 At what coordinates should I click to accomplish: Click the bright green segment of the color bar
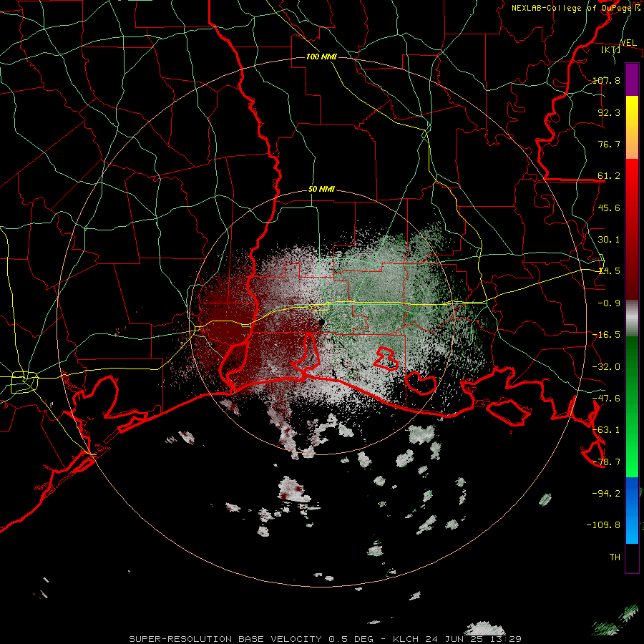pyautogui.click(x=632, y=406)
